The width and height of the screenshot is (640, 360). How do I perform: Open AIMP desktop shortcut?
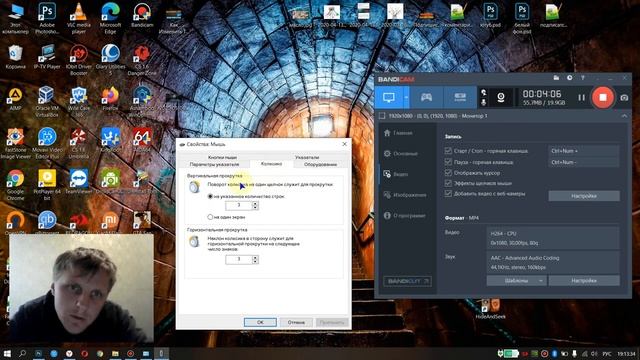16,99
